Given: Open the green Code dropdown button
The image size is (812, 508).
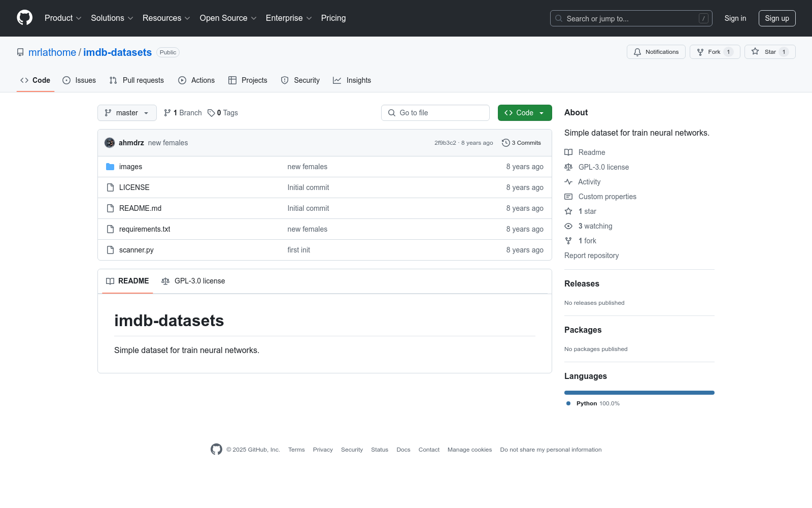Looking at the screenshot, I should point(525,113).
